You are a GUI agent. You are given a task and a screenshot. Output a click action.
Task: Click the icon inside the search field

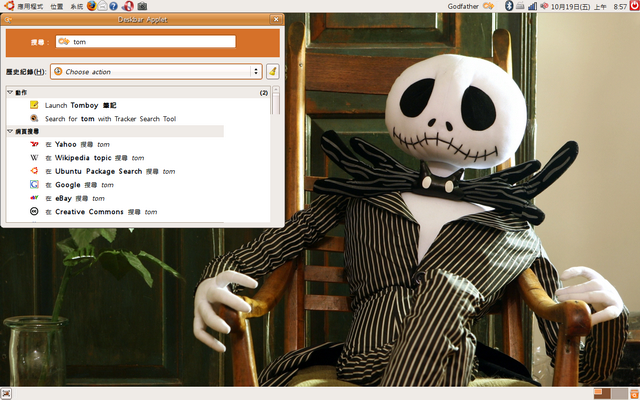[x=64, y=41]
